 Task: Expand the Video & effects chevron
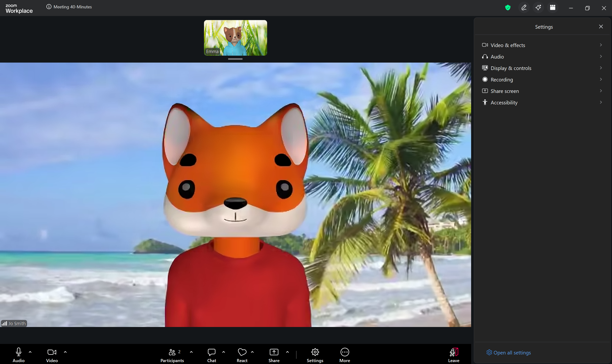[x=601, y=45]
